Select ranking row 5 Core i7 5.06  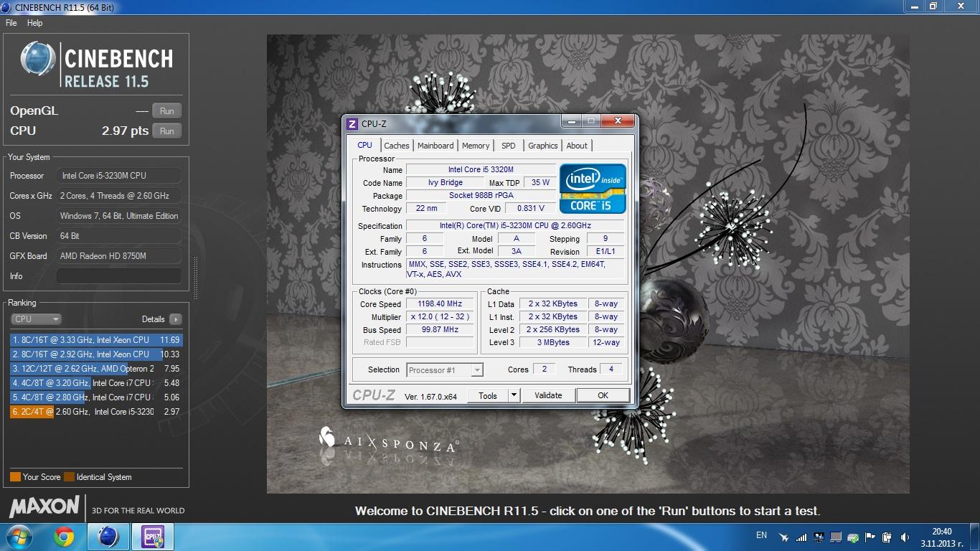coord(96,397)
